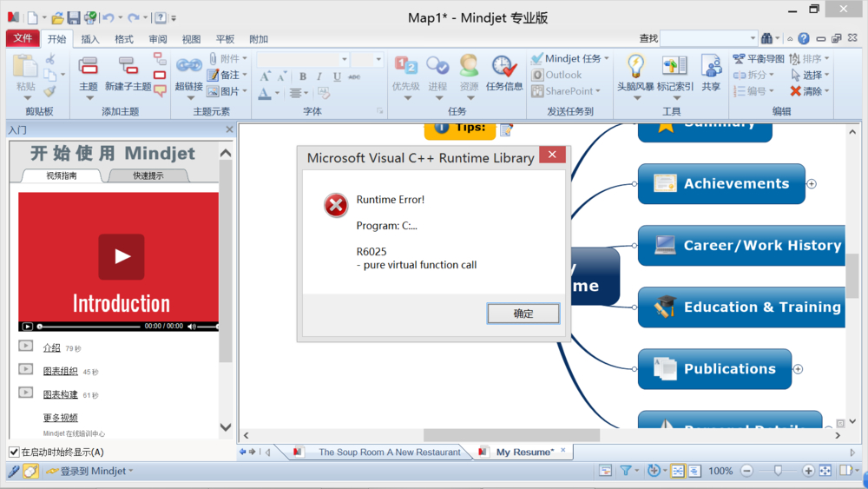Click the help question mark icon
The width and height of the screenshot is (868, 489).
point(804,38)
